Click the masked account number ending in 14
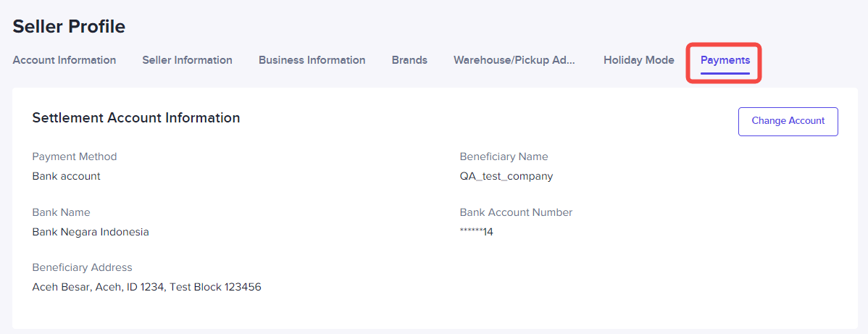The width and height of the screenshot is (868, 334). tap(477, 232)
